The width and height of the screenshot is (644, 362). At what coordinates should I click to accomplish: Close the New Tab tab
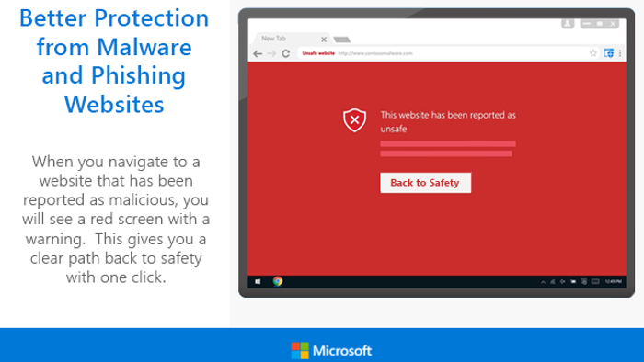324,40
